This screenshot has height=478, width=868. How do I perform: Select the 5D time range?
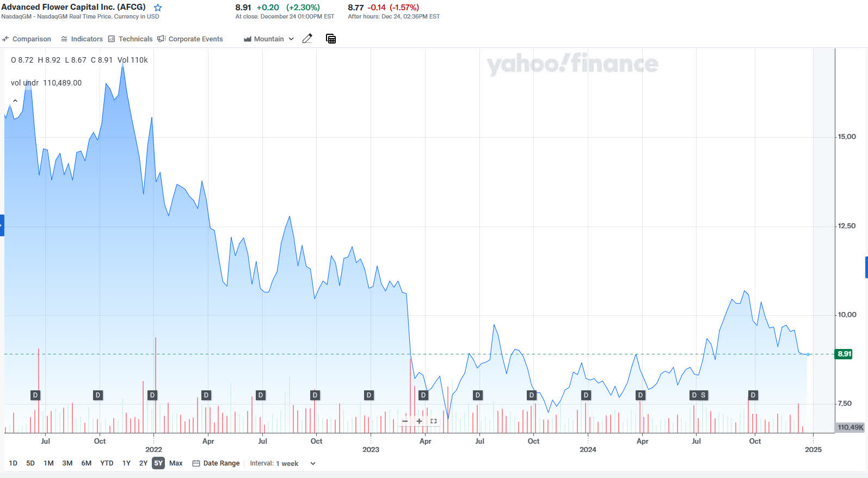click(30, 463)
